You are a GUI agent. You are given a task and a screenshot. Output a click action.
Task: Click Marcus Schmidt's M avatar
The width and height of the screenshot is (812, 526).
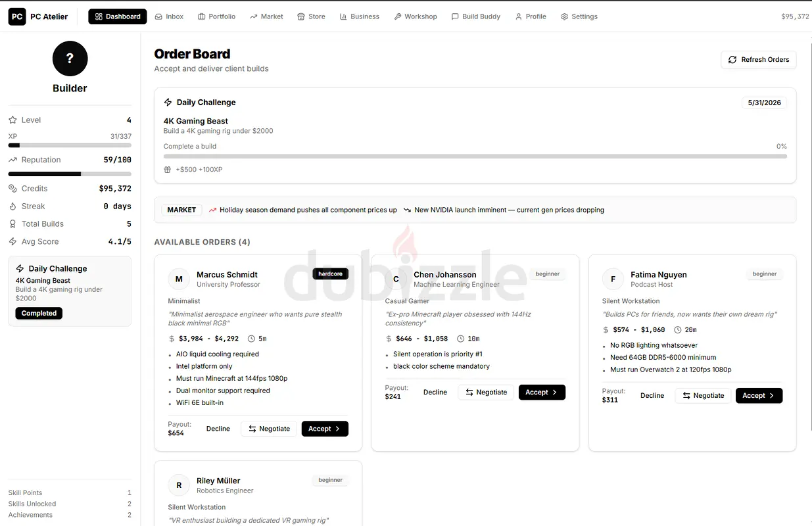179,279
